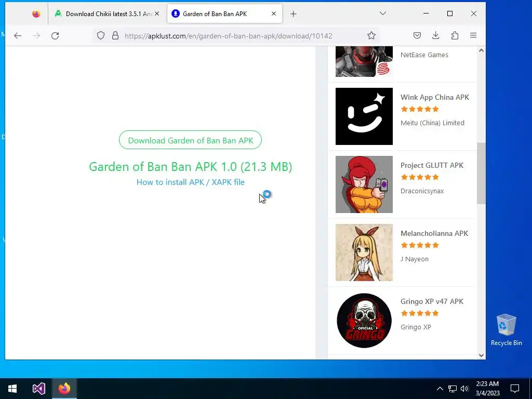The width and height of the screenshot is (532, 399).
Task: Click Meitu (China) Limited developer text
Action: click(432, 123)
